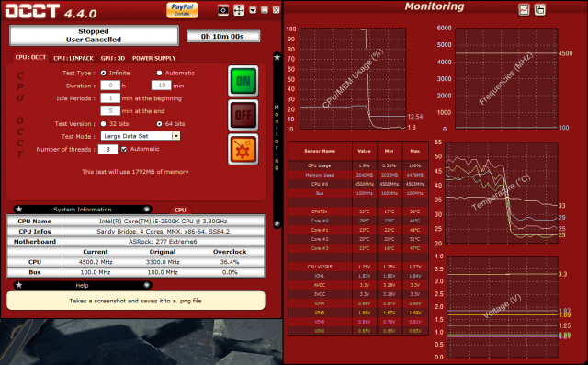Screen dimensions: 588x365
Task: Switch to the CPU:LINPACK tab
Action: click(73, 58)
